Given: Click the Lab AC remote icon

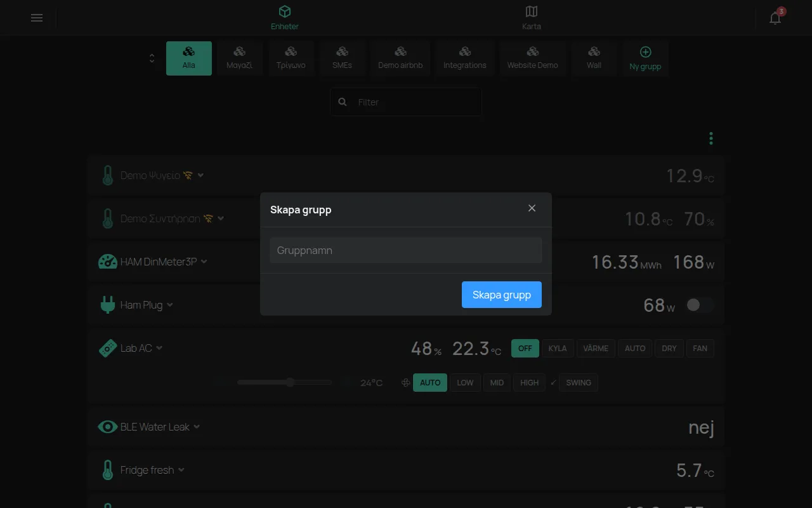Looking at the screenshot, I should (x=108, y=348).
